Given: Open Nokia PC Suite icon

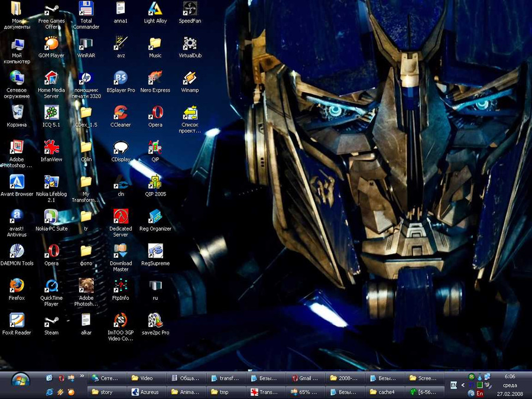Looking at the screenshot, I should tap(51, 220).
